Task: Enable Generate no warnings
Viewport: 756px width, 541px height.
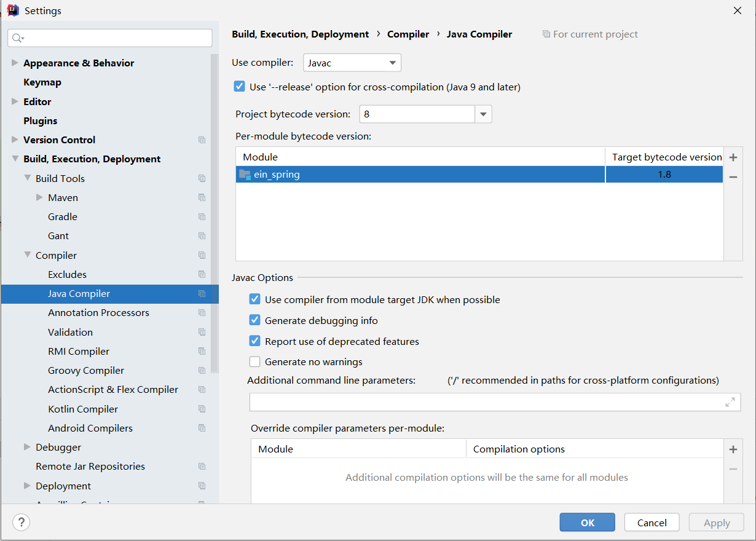Action: [x=255, y=361]
